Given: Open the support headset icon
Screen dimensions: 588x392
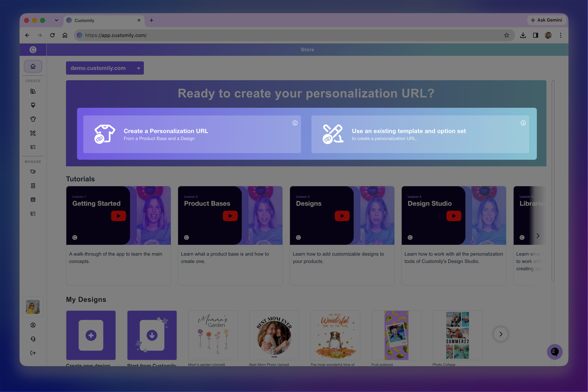Looking at the screenshot, I should [x=33, y=339].
